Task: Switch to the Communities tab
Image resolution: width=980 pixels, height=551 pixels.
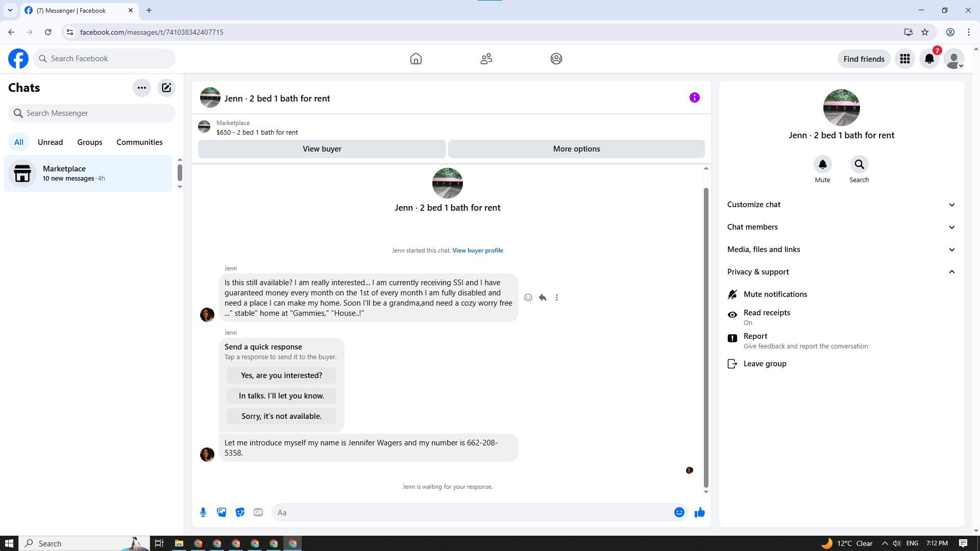Action: tap(139, 142)
